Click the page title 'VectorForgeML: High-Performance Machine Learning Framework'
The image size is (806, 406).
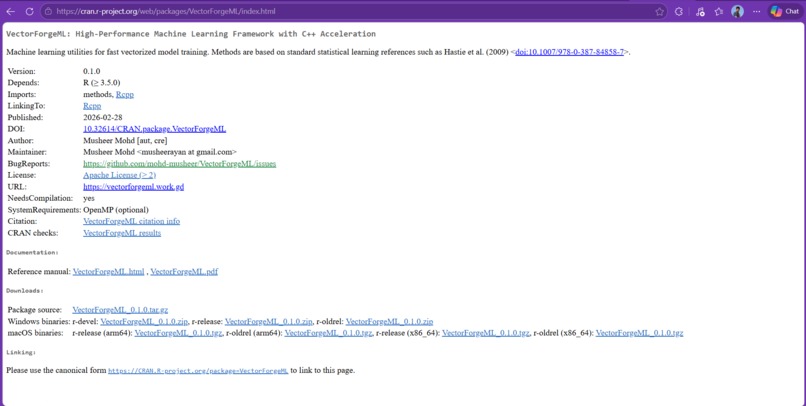coord(191,34)
